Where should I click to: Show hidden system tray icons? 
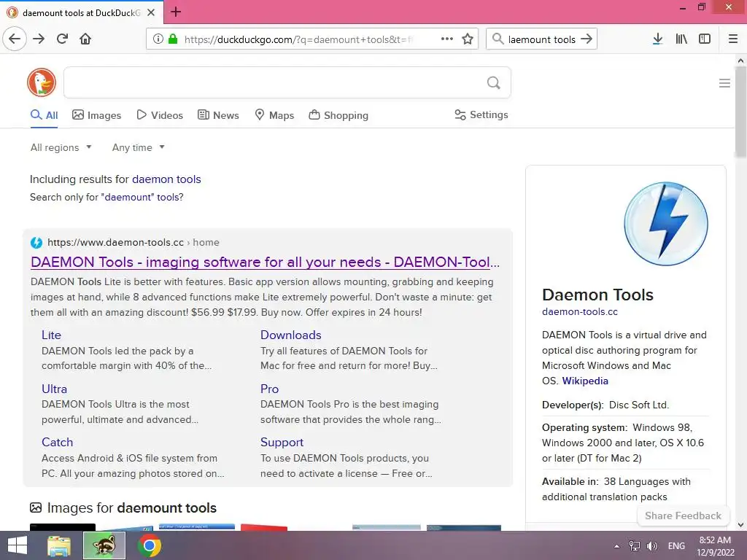[x=616, y=546]
